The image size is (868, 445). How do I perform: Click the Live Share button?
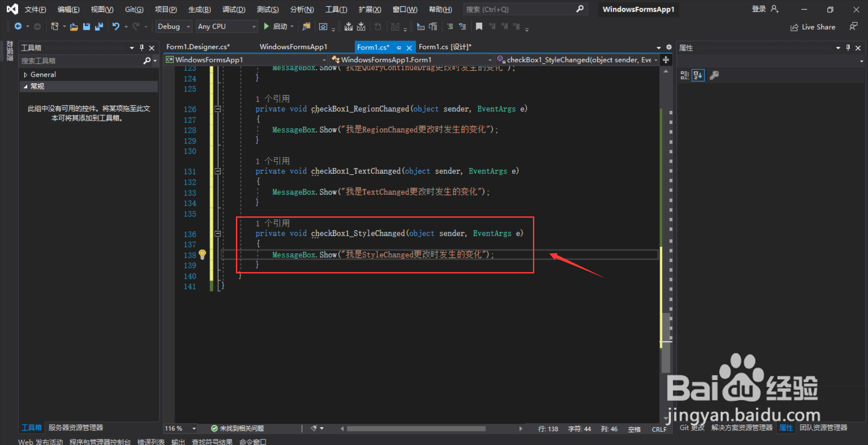coord(813,27)
